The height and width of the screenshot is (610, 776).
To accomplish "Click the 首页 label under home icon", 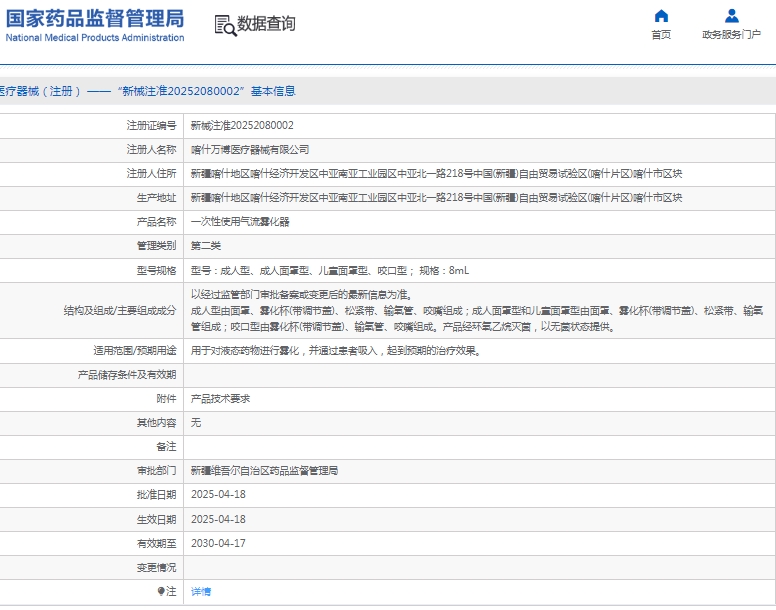I will [x=661, y=35].
